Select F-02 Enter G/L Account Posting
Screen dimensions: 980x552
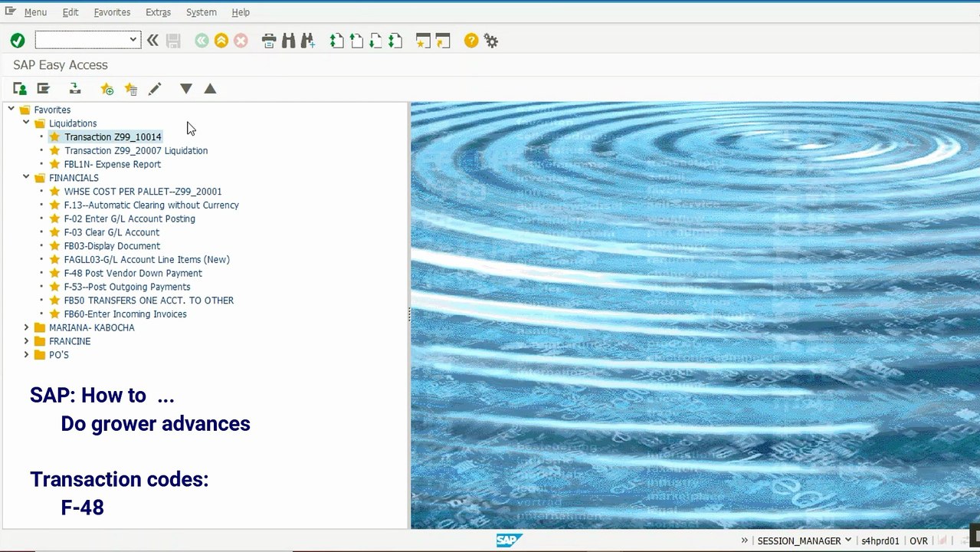point(129,219)
